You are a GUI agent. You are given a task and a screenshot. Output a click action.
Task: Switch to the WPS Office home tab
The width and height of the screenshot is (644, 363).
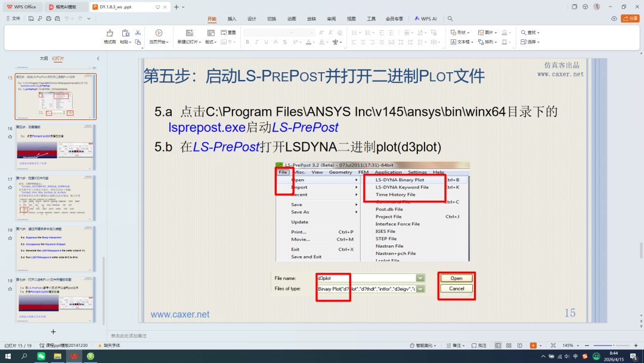click(x=21, y=7)
